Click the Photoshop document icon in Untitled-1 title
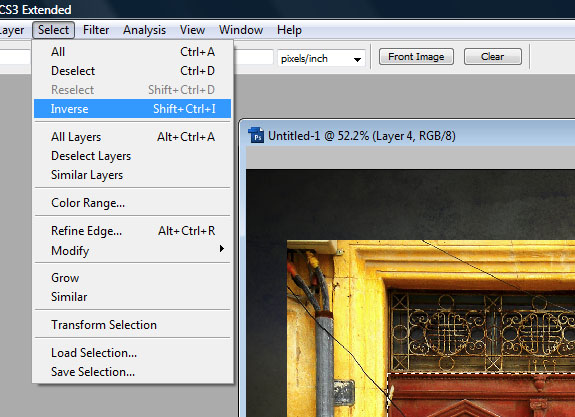The image size is (575, 417). pyautogui.click(x=256, y=135)
